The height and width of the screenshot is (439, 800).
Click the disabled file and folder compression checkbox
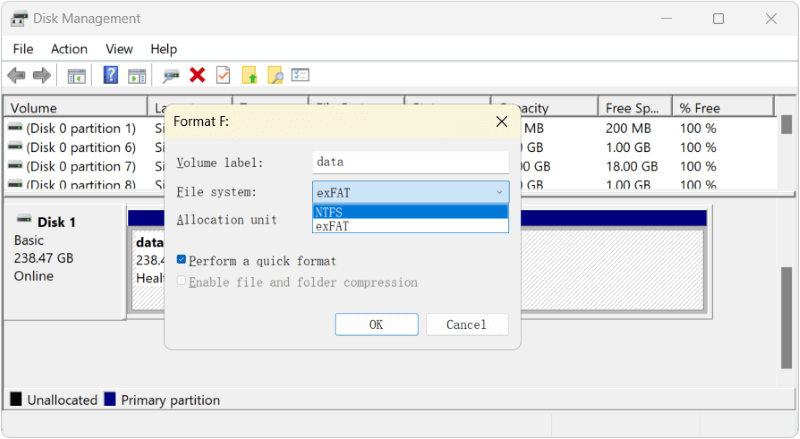pos(182,282)
